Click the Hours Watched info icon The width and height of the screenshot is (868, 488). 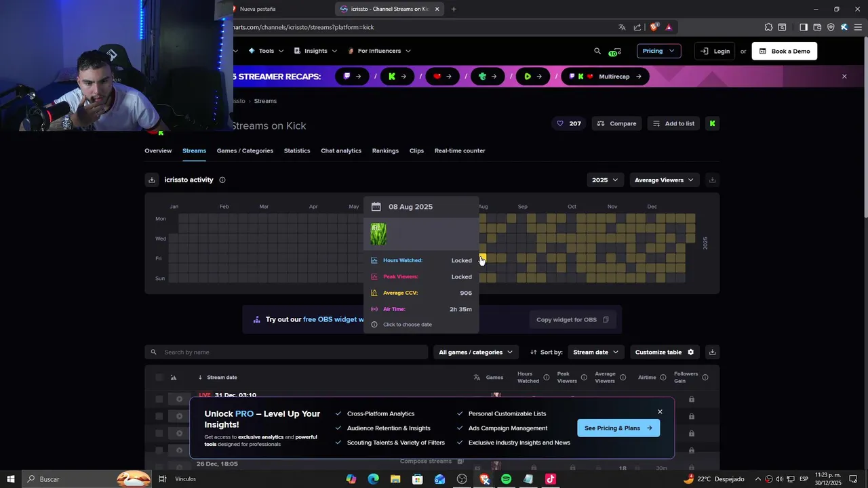(x=546, y=378)
